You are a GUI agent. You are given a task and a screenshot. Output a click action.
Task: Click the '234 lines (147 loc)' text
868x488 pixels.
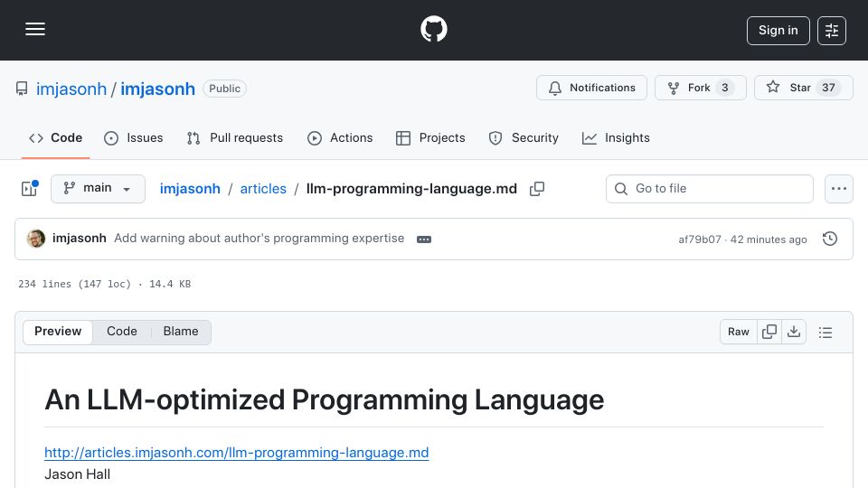click(x=75, y=284)
